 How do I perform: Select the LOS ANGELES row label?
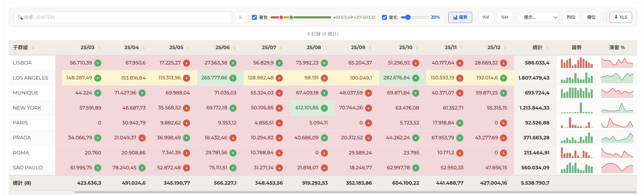[30, 78]
